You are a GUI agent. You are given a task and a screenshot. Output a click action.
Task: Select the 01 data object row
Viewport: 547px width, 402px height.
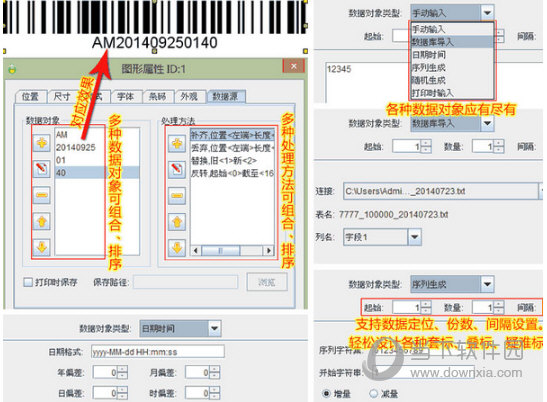[x=97, y=160]
